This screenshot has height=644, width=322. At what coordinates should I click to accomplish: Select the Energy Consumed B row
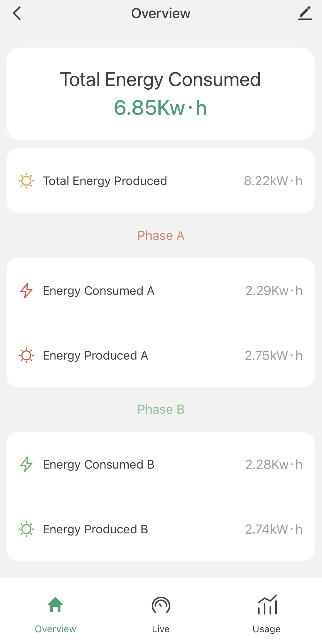point(161,464)
